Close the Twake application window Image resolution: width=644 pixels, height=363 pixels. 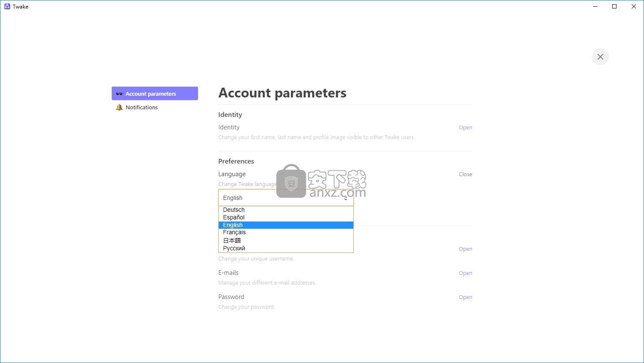(634, 6)
